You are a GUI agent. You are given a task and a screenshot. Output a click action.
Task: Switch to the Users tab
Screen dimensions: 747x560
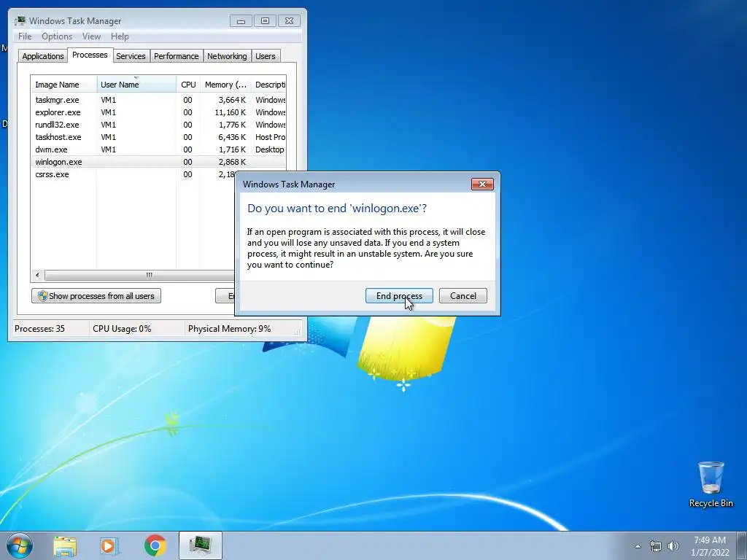[265, 56]
